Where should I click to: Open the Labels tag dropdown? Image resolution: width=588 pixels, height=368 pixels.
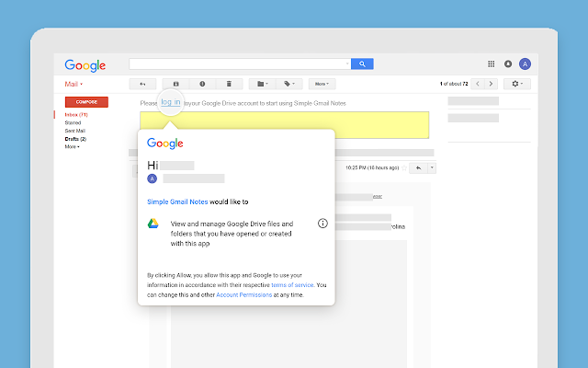click(x=288, y=84)
